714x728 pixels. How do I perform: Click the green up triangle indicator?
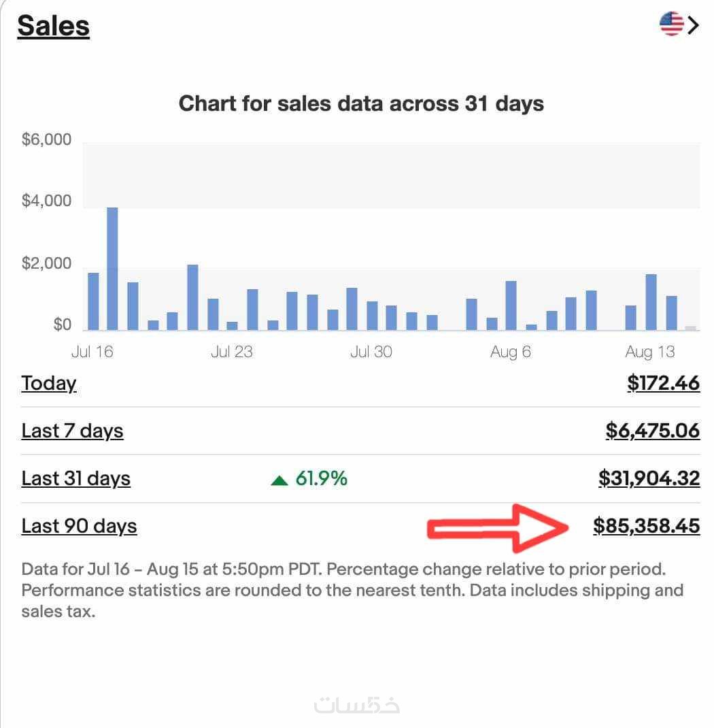(279, 480)
